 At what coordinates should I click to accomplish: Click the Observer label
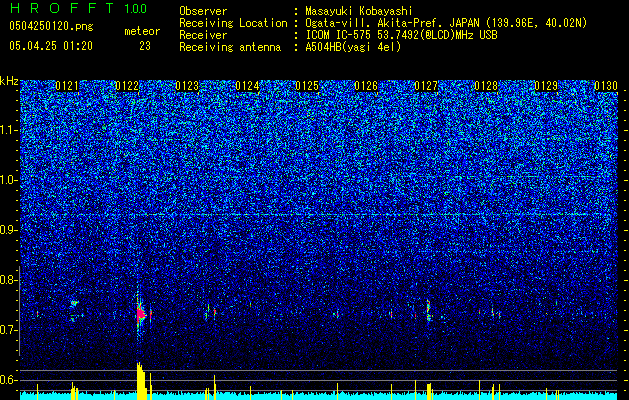203,11
